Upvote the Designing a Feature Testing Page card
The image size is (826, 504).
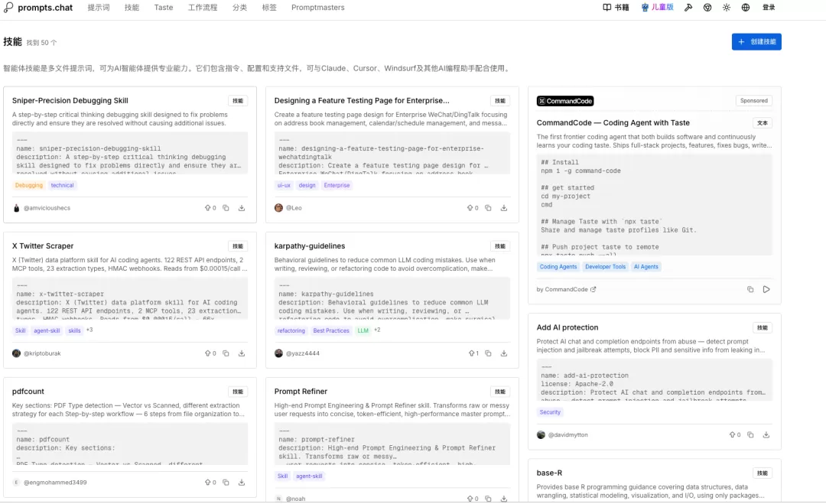473,208
